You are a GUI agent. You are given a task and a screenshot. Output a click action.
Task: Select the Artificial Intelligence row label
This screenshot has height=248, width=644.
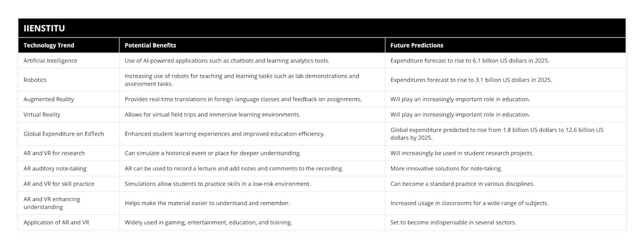50,61
